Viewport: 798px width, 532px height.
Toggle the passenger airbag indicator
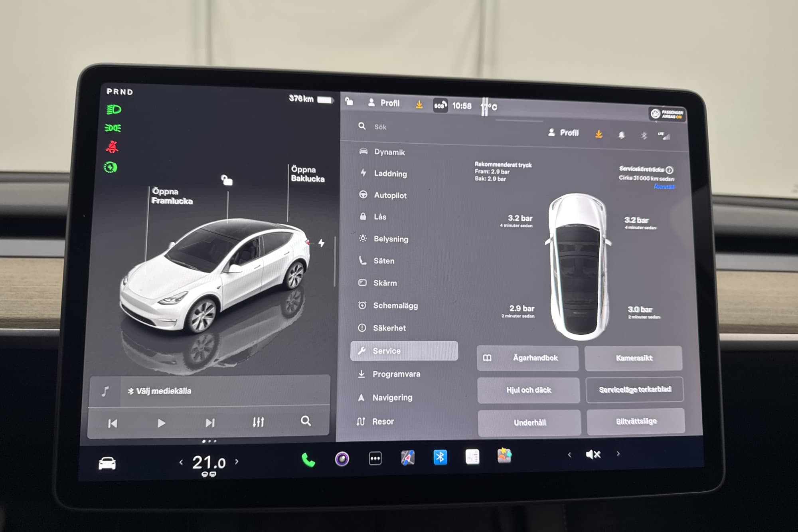point(667,114)
